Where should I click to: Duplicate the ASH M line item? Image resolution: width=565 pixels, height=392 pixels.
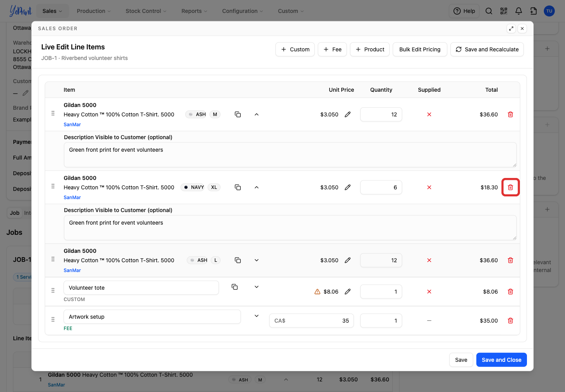coord(238,114)
